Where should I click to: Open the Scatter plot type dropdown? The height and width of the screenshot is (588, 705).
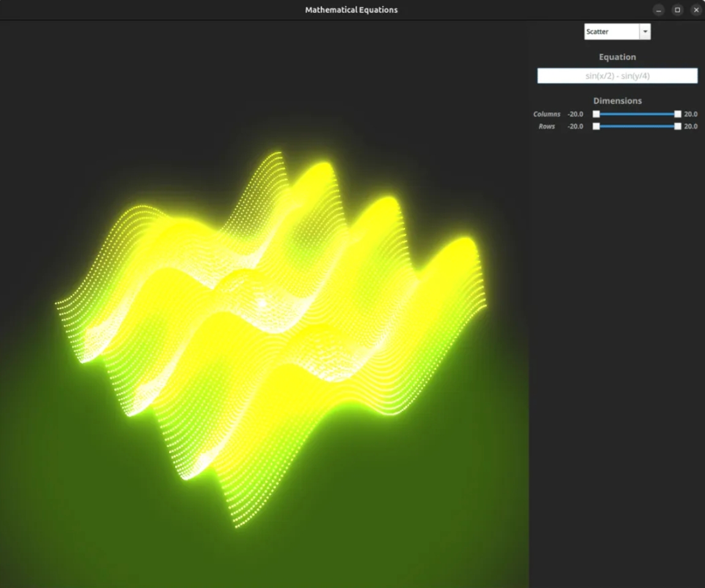[x=612, y=32]
